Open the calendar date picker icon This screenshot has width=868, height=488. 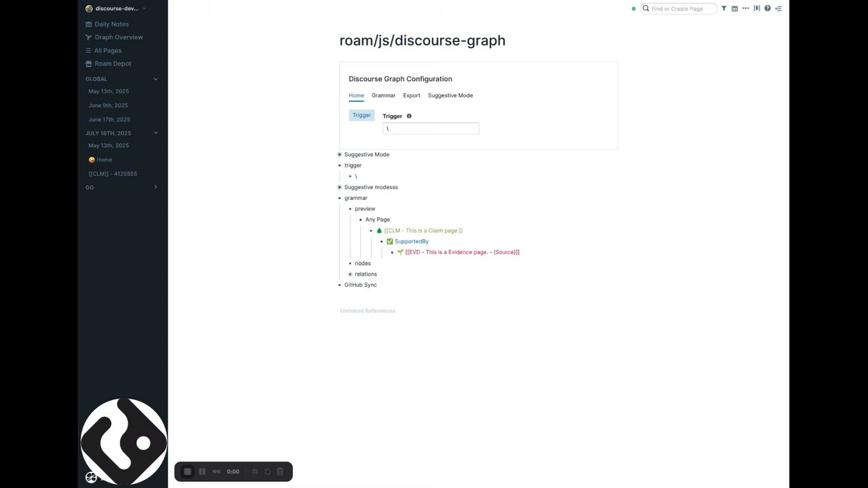734,9
